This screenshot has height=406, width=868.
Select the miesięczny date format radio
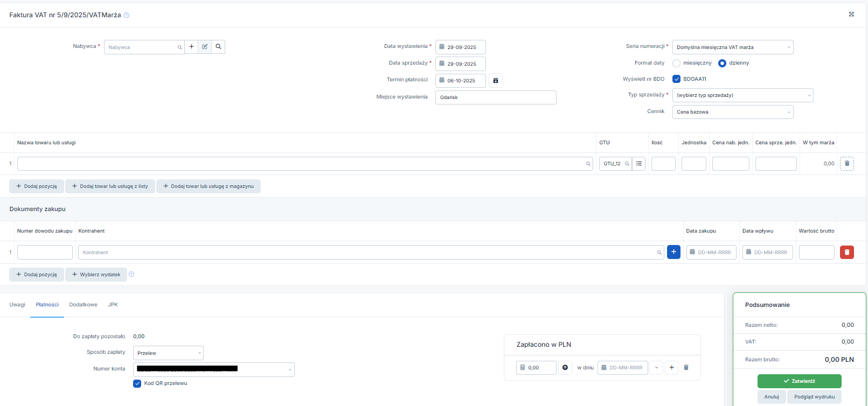click(x=676, y=64)
